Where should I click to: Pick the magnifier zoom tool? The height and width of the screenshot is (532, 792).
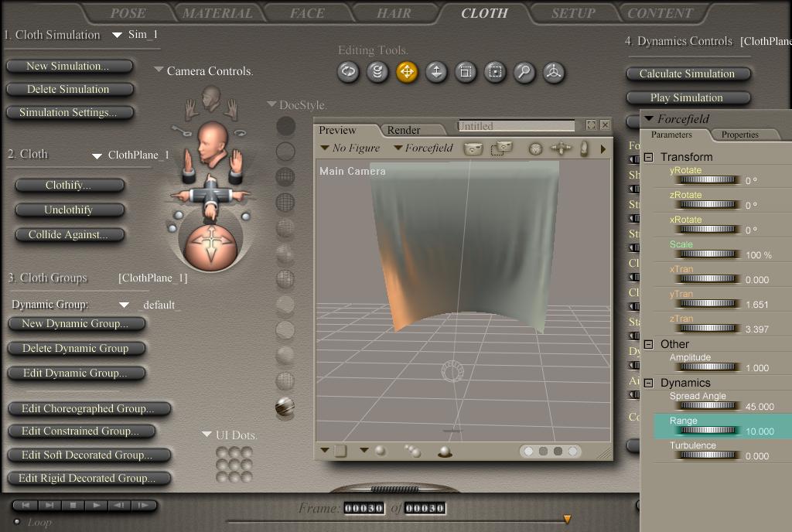(x=524, y=73)
